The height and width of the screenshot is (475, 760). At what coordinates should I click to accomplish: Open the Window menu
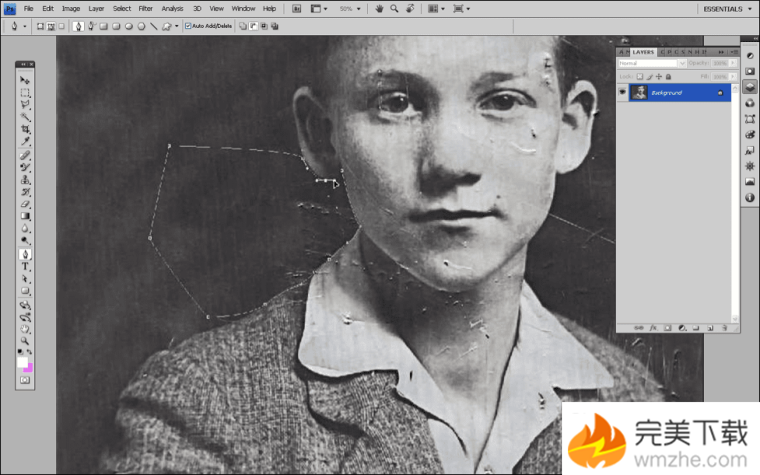point(243,9)
